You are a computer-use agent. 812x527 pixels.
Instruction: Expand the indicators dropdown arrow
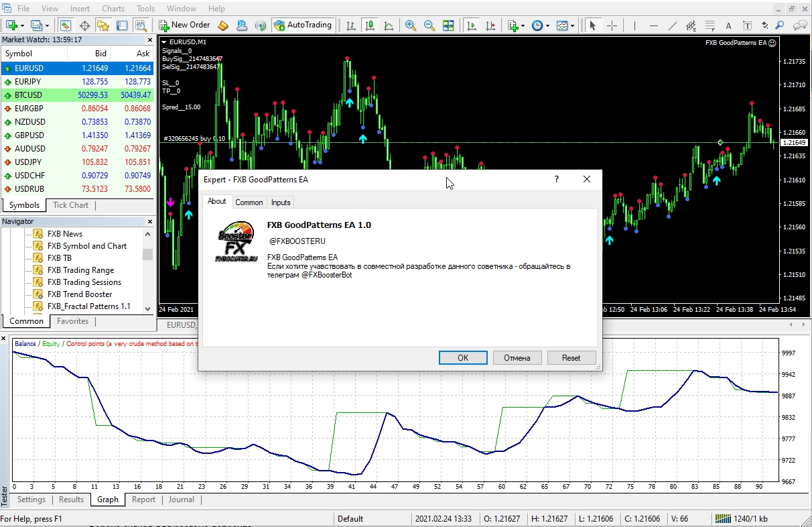point(523,25)
